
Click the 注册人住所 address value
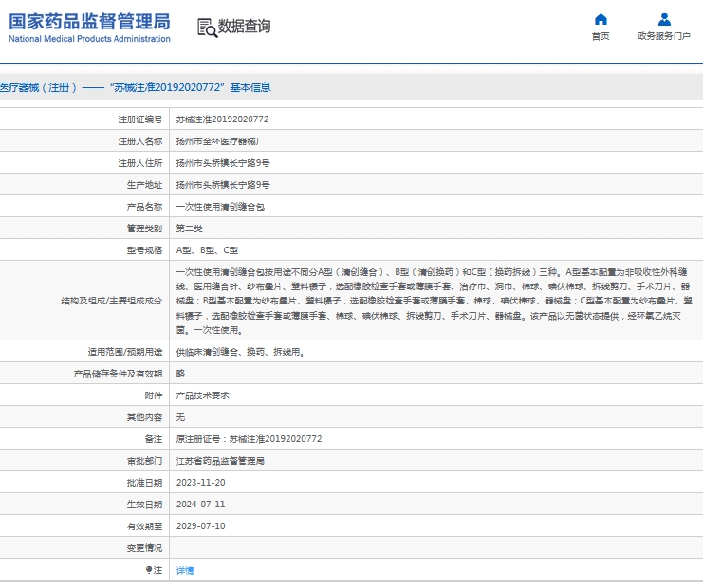pyautogui.click(x=223, y=163)
